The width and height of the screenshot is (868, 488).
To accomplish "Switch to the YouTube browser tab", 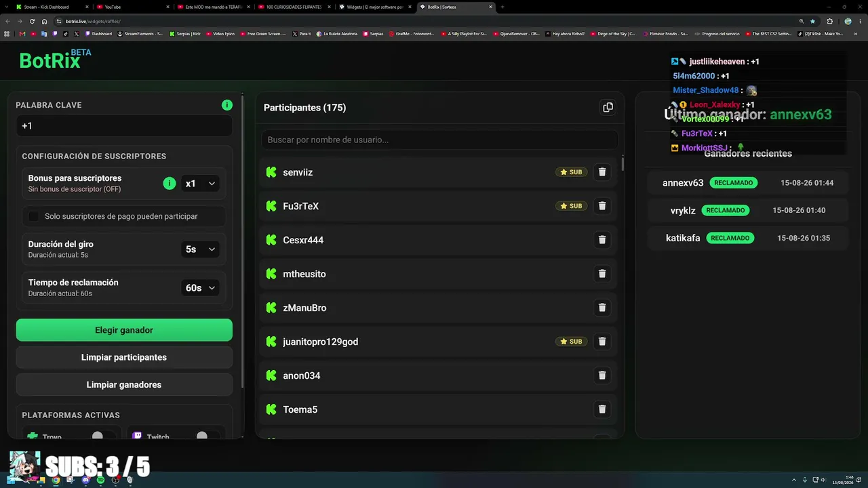I will coord(133,7).
